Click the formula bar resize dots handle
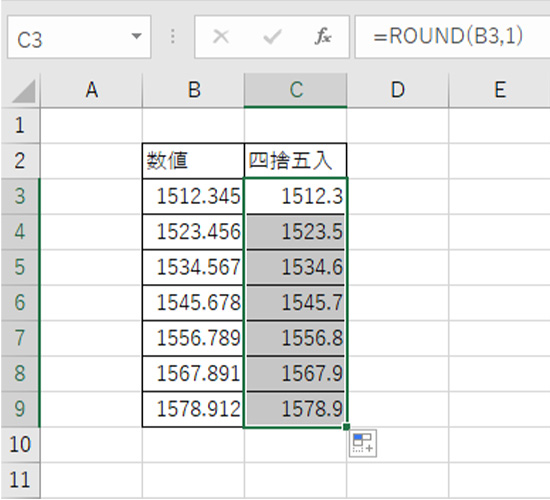The image size is (550, 500). [x=173, y=36]
